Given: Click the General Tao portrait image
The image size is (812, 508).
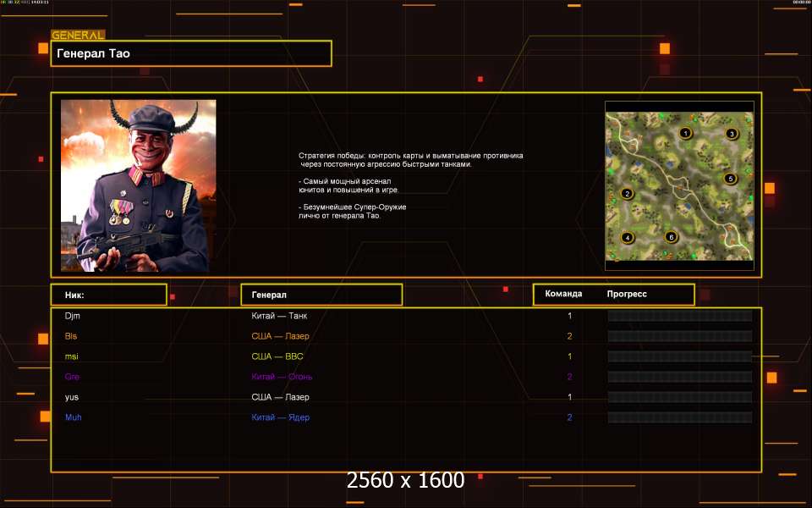Looking at the screenshot, I should coord(138,185).
